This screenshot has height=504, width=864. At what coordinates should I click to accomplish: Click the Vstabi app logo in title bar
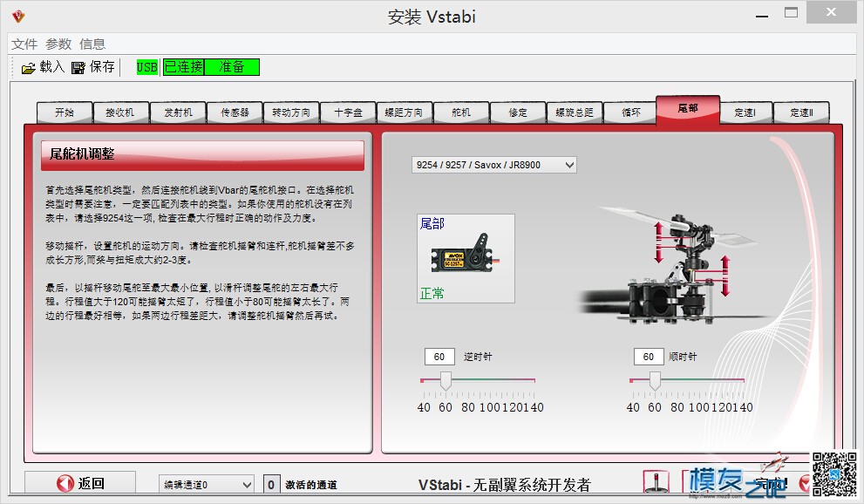click(18, 16)
